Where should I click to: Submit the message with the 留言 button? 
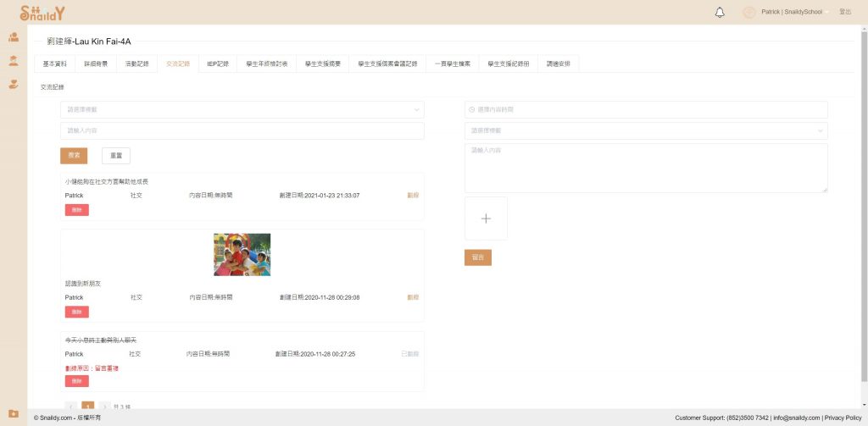point(477,257)
